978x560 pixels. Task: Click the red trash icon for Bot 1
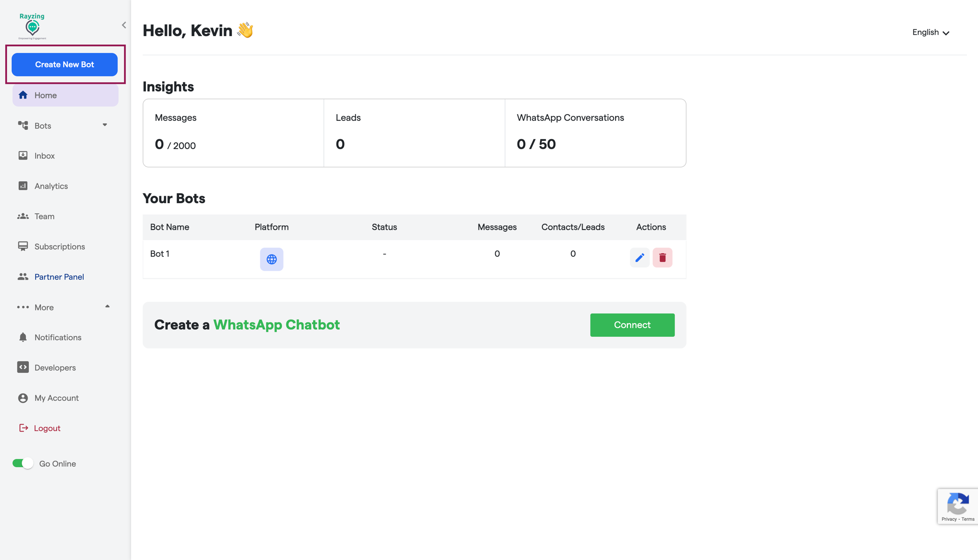[x=662, y=258]
